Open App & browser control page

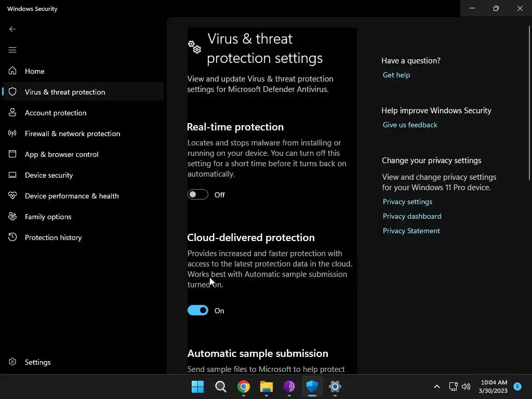coord(83,154)
